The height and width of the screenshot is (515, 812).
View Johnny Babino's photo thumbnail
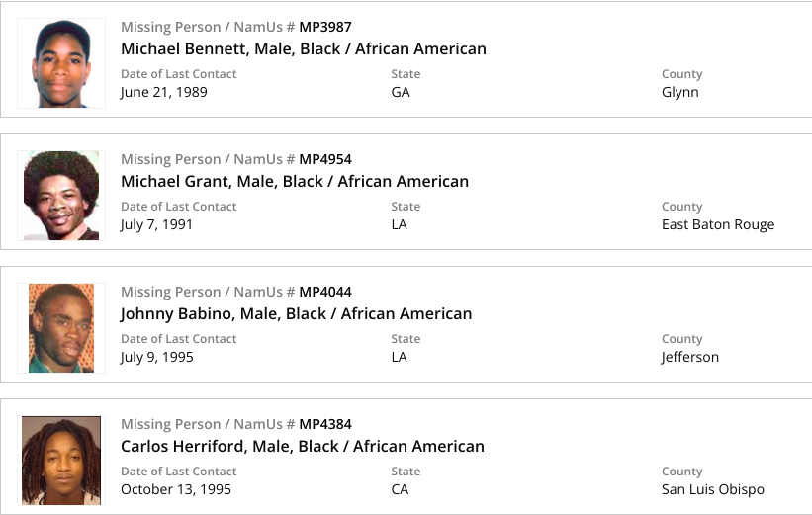pyautogui.click(x=61, y=328)
